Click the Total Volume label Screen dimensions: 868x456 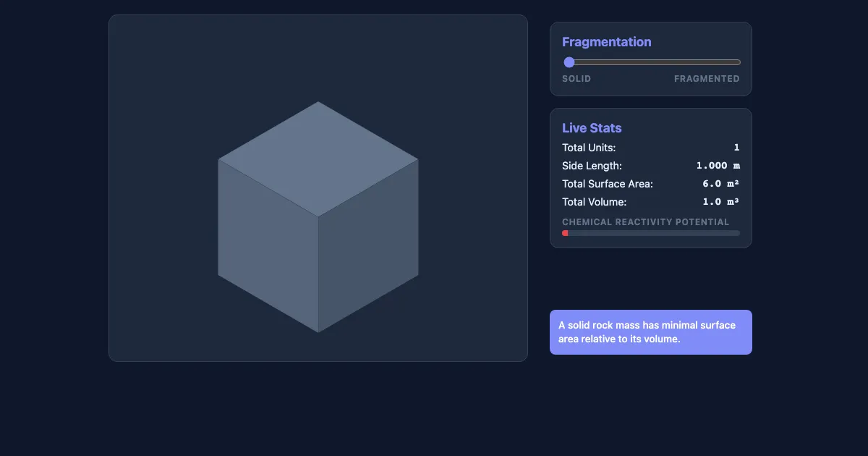tap(595, 202)
